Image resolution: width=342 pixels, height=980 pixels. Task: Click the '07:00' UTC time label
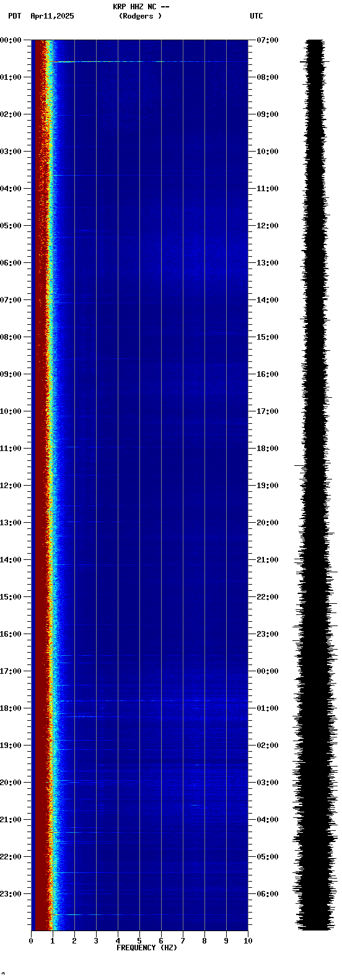268,40
